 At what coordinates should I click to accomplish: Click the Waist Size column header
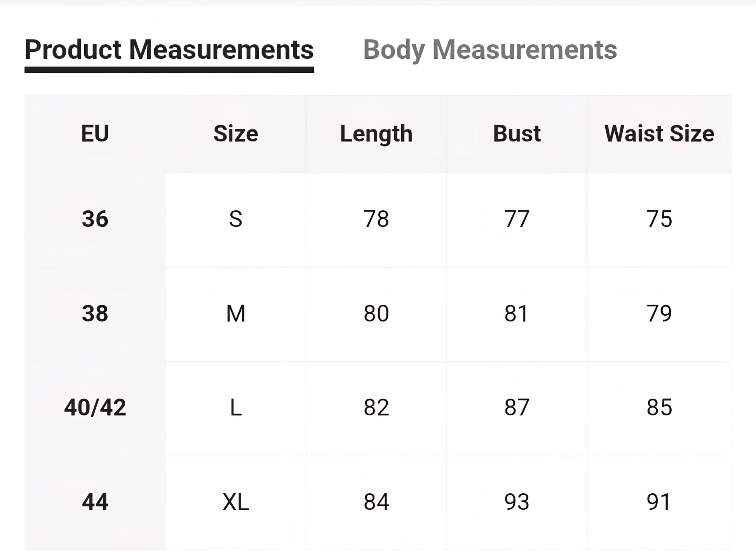(x=659, y=134)
